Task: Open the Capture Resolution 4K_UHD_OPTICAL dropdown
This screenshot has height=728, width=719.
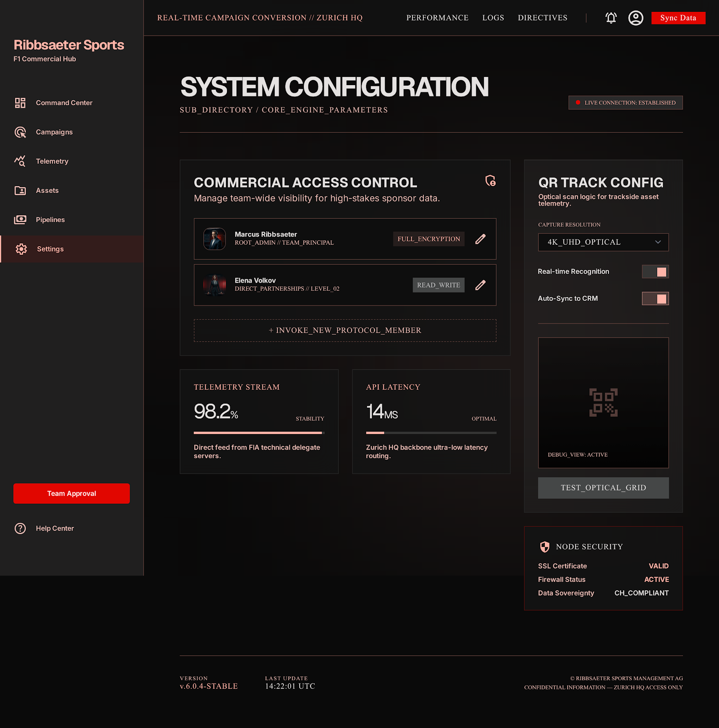Action: [603, 242]
